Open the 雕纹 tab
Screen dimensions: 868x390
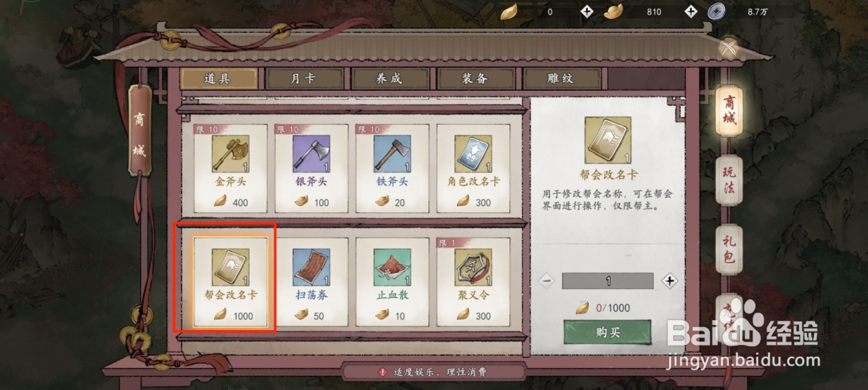(x=560, y=79)
